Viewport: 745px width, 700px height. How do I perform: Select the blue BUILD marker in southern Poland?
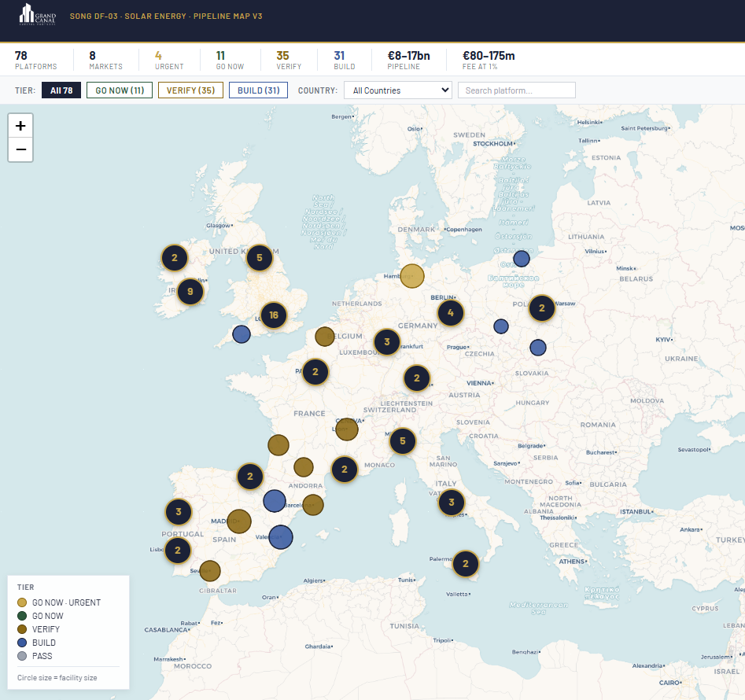pos(538,348)
